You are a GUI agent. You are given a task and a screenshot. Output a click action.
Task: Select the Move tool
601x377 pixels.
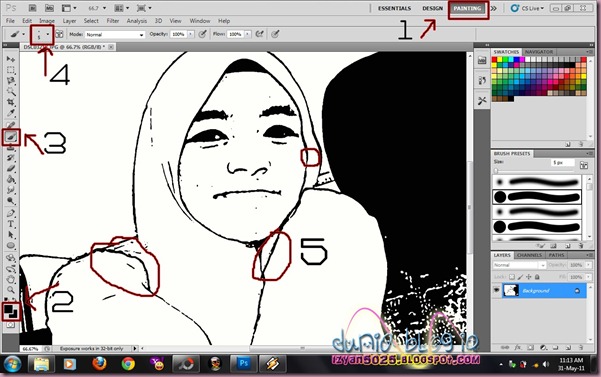click(11, 59)
